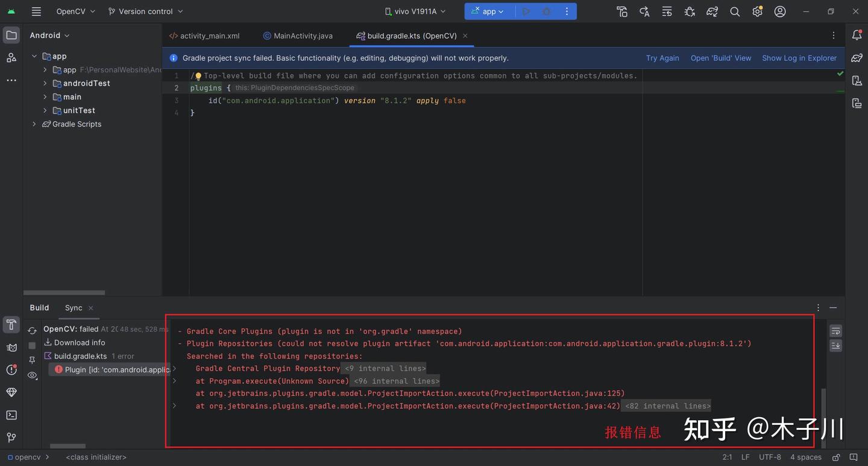Click the eye filter icon in Sync panel
Image resolution: width=868 pixels, height=466 pixels.
click(32, 376)
